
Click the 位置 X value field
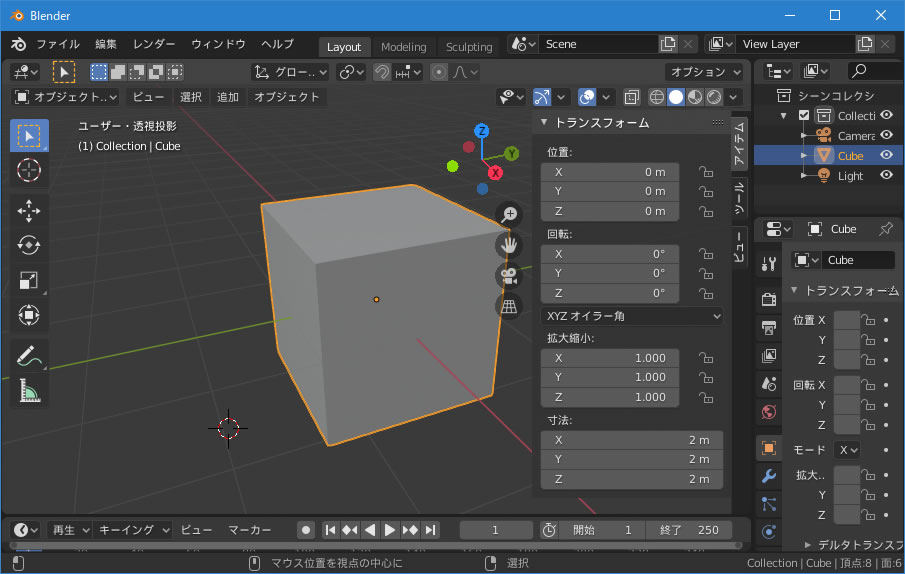pos(610,172)
